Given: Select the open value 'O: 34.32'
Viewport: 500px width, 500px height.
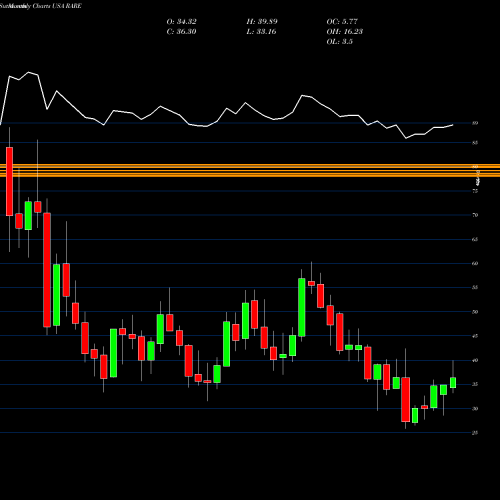Looking at the screenshot, I should tap(182, 22).
